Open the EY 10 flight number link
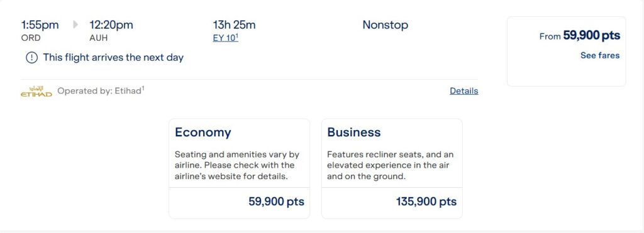The width and height of the screenshot is (644, 233). pyautogui.click(x=226, y=38)
